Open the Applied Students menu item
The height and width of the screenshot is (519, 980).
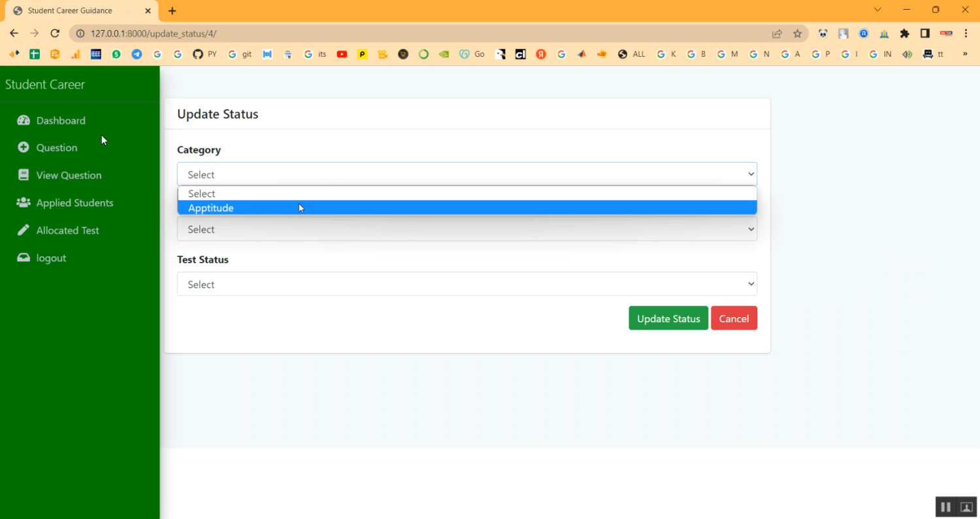(74, 203)
